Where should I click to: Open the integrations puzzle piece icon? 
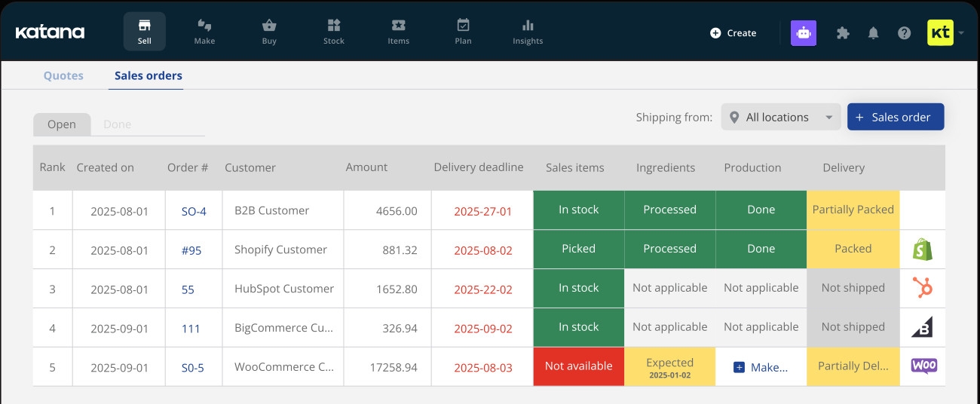click(x=843, y=33)
